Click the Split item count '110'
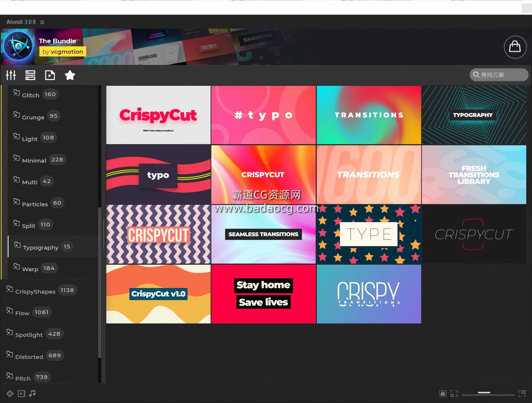Image resolution: width=532 pixels, height=403 pixels. pos(45,225)
